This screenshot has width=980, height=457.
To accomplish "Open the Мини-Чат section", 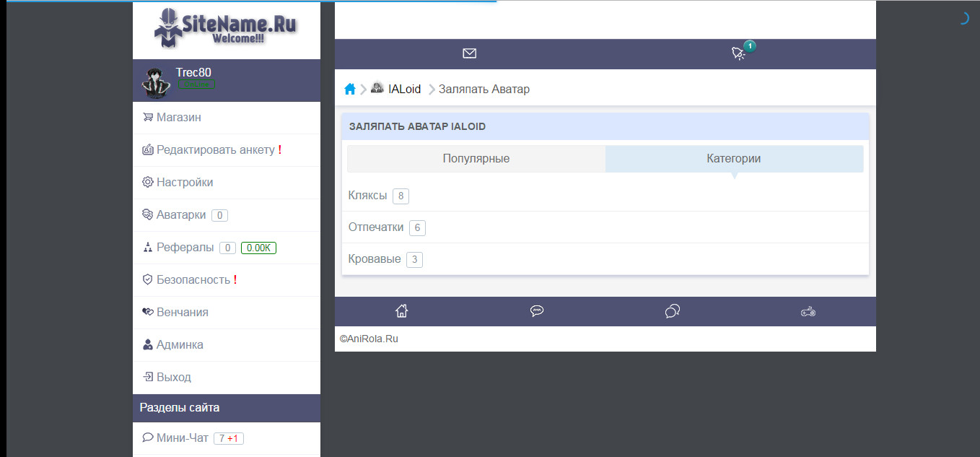I will (182, 438).
